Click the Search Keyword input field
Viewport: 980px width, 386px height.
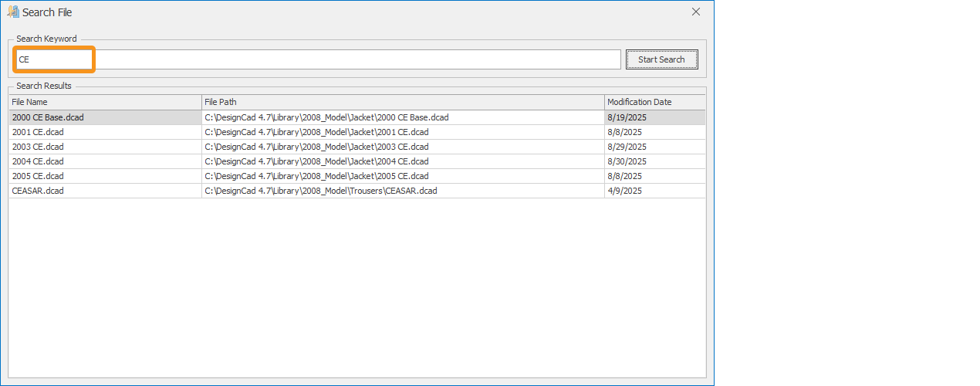click(318, 59)
